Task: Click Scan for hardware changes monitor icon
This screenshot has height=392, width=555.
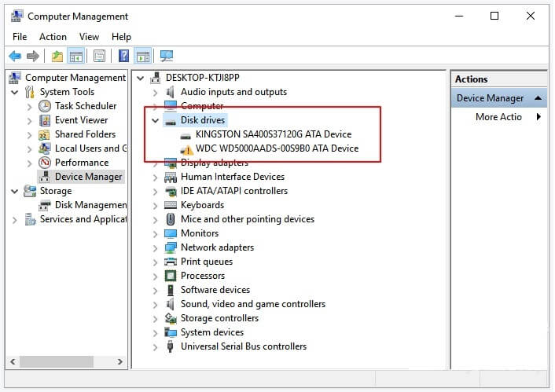Action: (167, 56)
